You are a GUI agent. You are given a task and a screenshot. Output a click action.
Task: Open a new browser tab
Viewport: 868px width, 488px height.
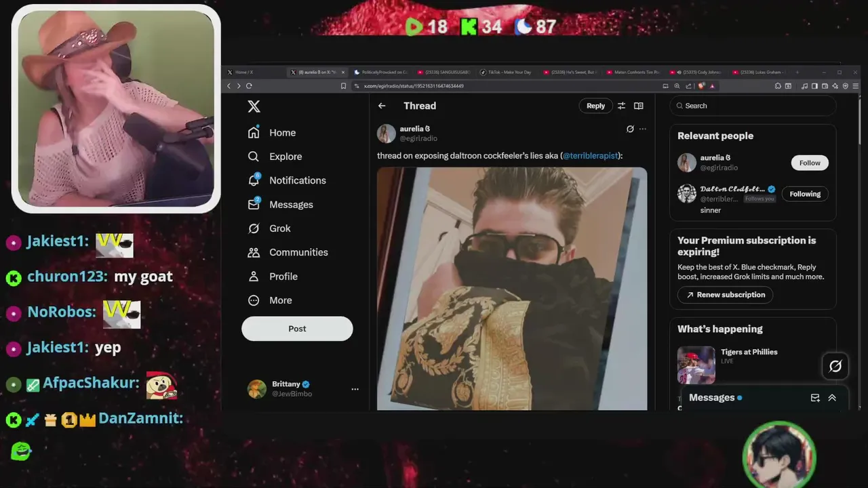(x=797, y=72)
